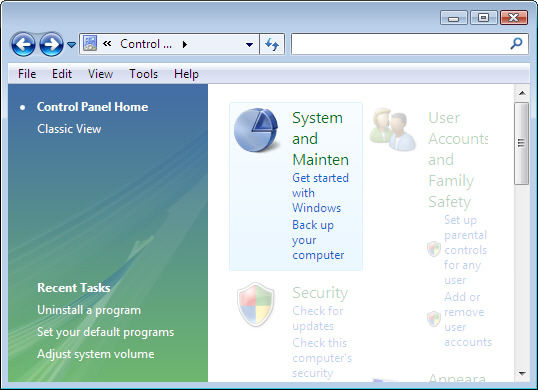Click shield icon beside parental controls
This screenshot has height=390, width=538.
tap(434, 249)
